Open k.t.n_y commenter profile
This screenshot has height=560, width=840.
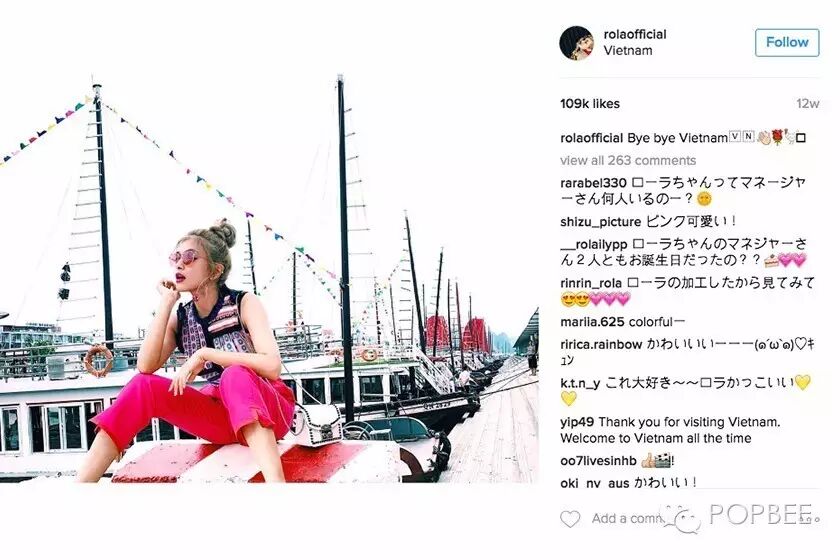click(580, 383)
